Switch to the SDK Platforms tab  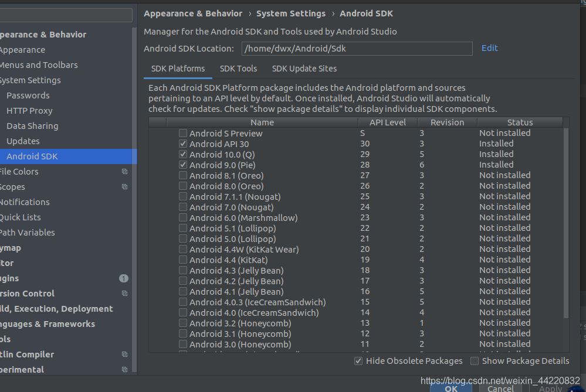coord(178,69)
